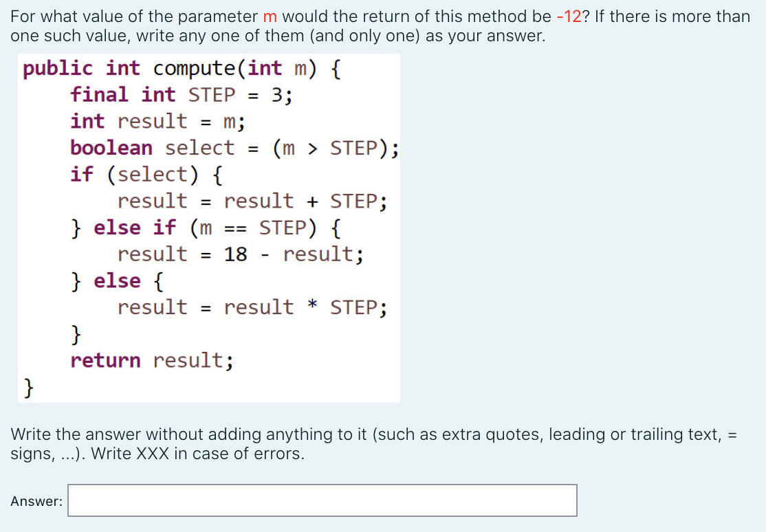Click the red "-12" value in the question
The image size is (766, 532).
point(569,16)
